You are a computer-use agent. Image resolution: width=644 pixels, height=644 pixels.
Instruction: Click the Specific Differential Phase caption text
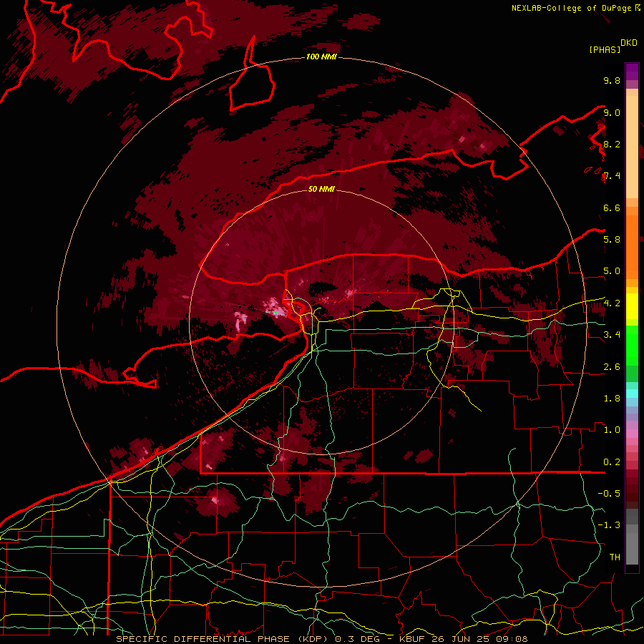tap(321, 639)
